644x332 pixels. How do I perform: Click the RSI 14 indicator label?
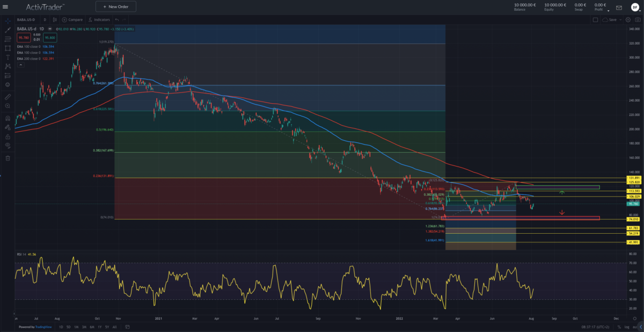pos(22,254)
